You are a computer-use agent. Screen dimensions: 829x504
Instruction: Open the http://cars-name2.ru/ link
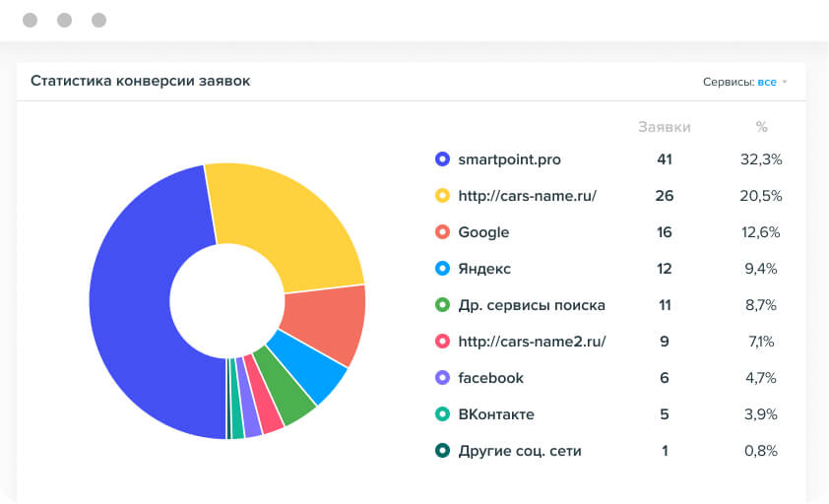click(x=532, y=342)
